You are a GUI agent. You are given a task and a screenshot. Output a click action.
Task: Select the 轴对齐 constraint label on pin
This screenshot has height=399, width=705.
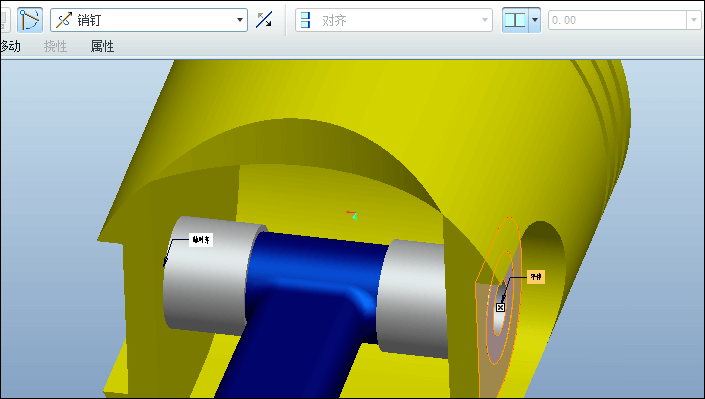coord(201,240)
